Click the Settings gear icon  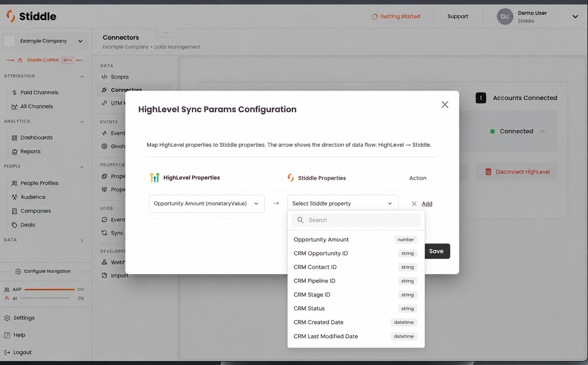[7, 318]
